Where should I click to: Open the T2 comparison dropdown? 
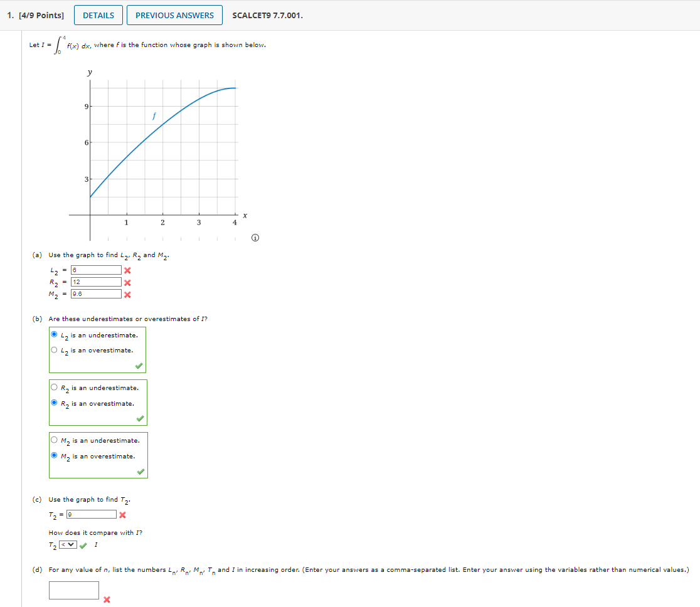coord(68,544)
